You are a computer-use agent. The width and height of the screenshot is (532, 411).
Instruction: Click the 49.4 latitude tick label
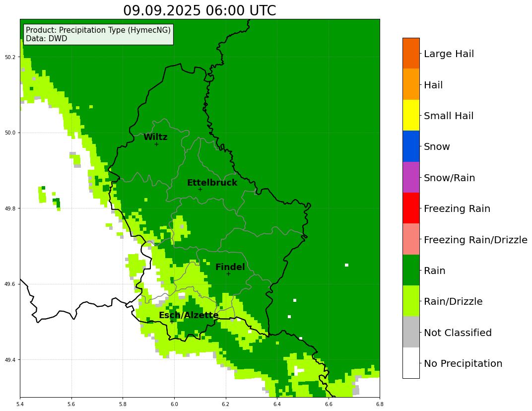10,360
